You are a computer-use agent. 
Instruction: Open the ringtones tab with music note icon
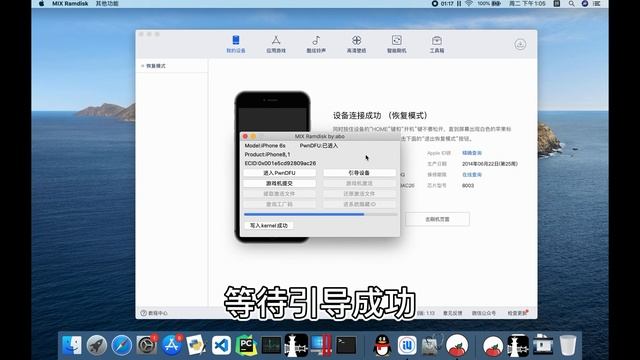pos(316,44)
